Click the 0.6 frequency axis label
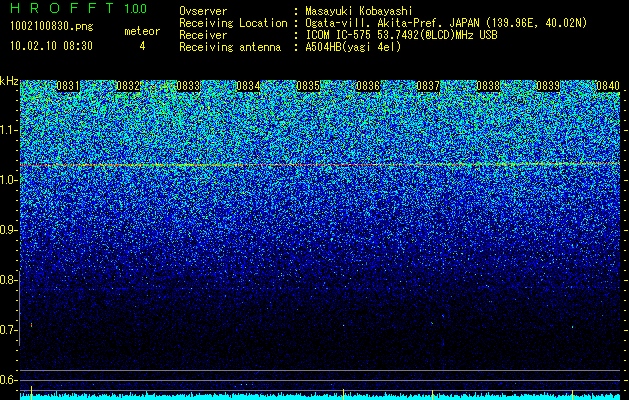 [8, 380]
